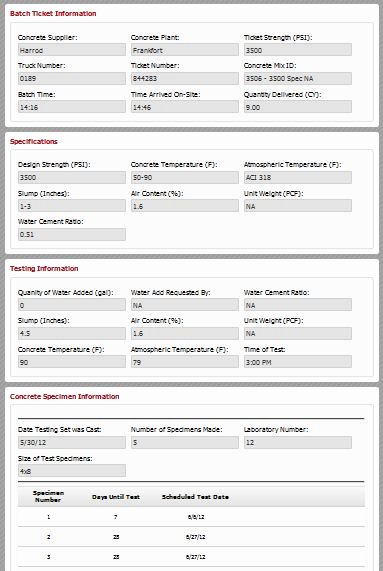383x571 pixels.
Task: Click the Size of Test Specimens label
Action: click(x=55, y=458)
